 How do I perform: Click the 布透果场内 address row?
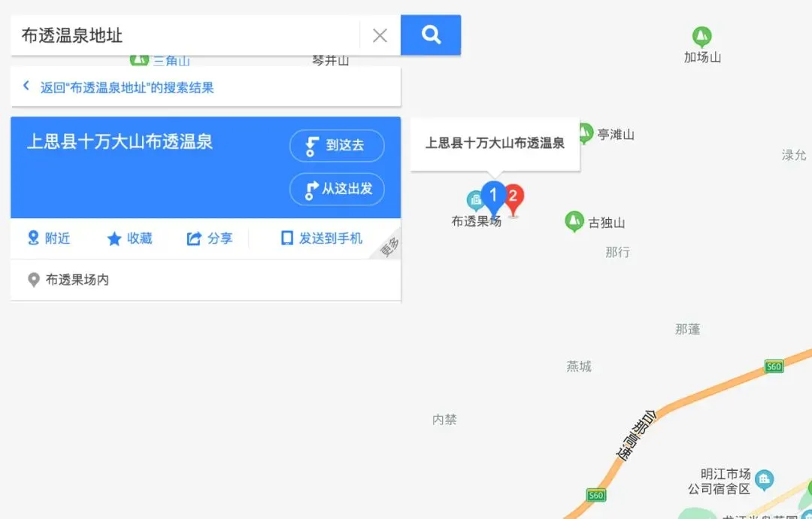pos(205,280)
